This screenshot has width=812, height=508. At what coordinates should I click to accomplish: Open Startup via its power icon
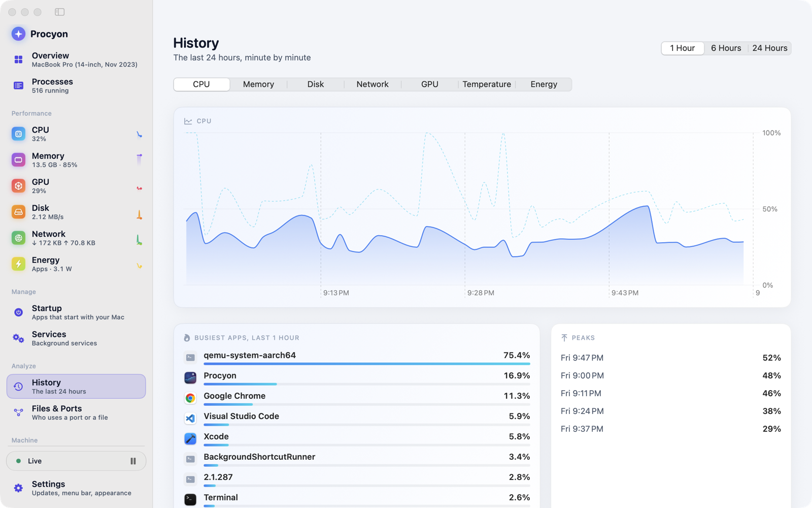(18, 312)
